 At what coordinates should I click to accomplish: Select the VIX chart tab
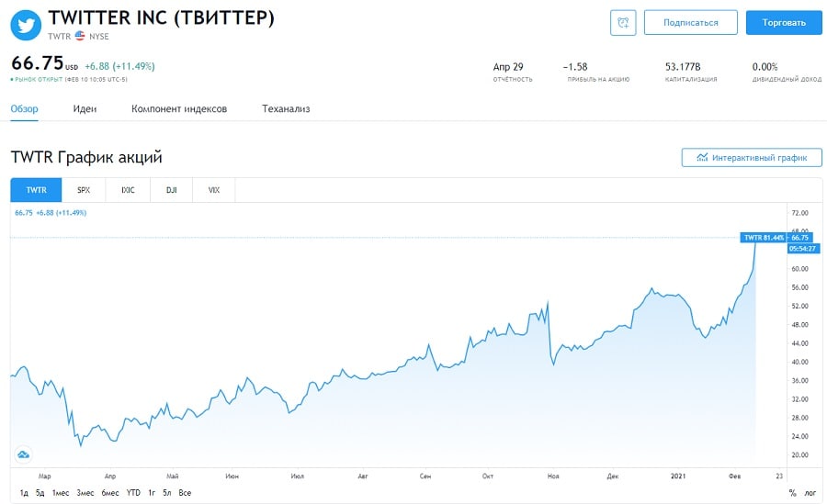click(213, 190)
